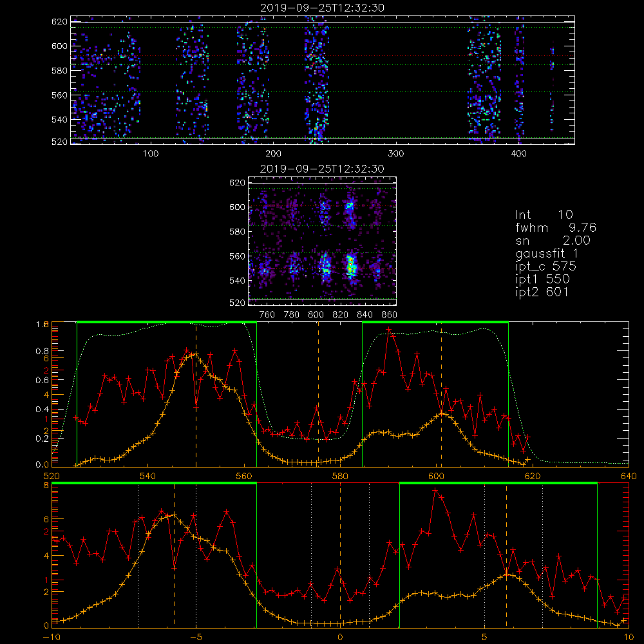Click orange x-axis label 580 of profile plot
644x644 pixels.
[340, 477]
